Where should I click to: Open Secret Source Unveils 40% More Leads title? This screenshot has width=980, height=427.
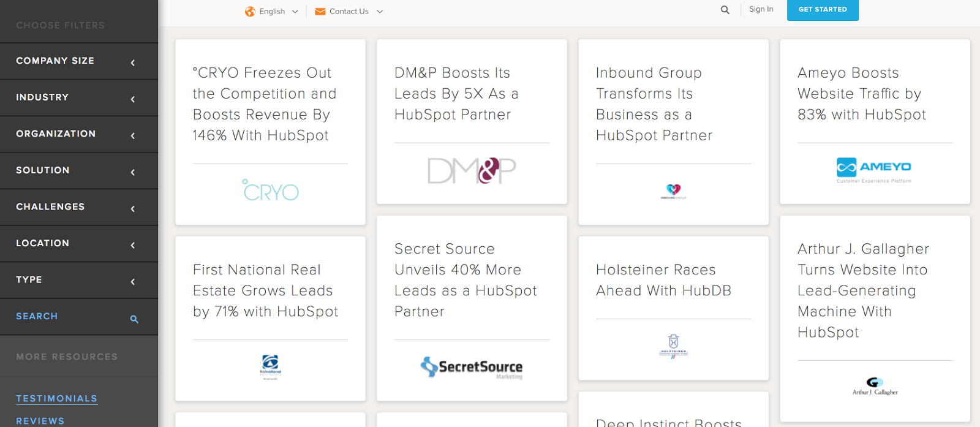click(x=466, y=281)
